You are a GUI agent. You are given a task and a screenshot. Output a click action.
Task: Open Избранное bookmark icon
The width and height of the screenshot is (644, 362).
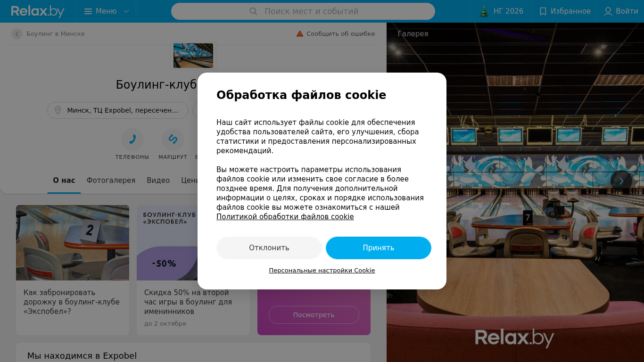(x=543, y=11)
